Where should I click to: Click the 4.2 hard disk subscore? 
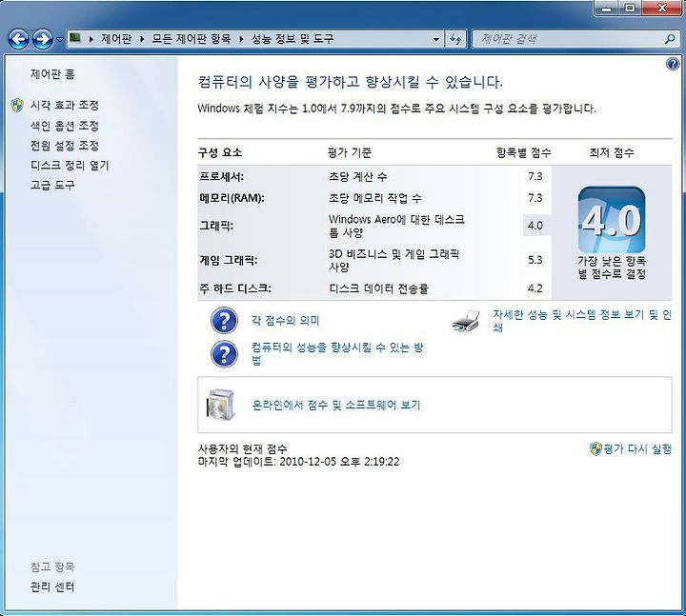click(535, 288)
